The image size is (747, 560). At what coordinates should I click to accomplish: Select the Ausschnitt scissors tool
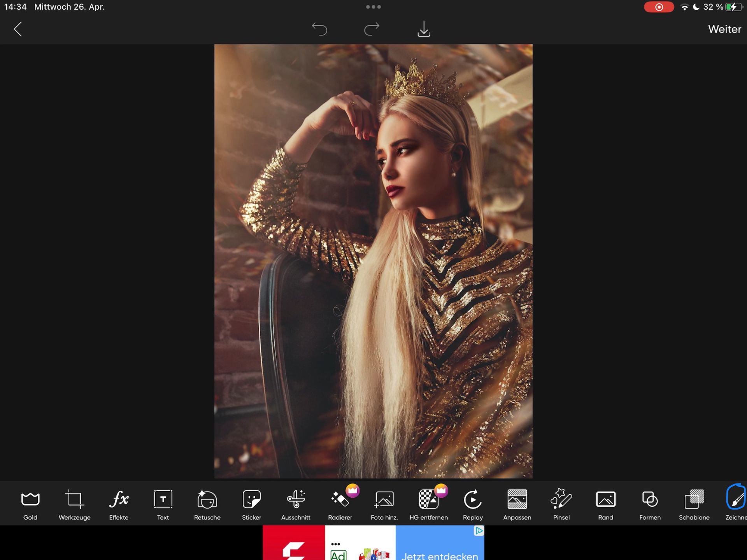(x=296, y=504)
